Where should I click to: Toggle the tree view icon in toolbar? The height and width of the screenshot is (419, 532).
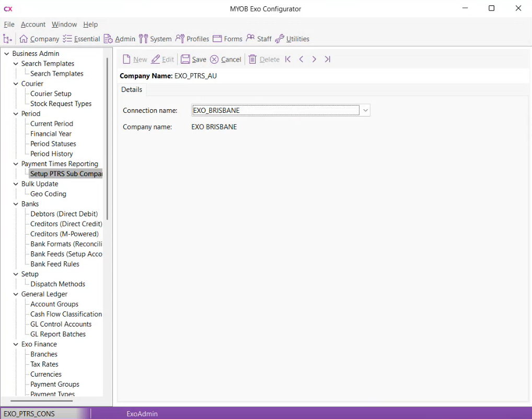pyautogui.click(x=7, y=39)
